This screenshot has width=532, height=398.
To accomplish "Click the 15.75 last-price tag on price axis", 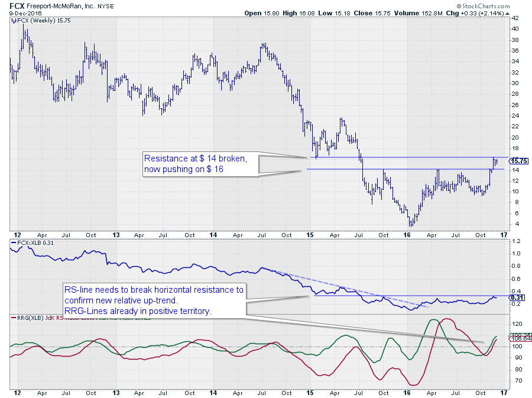I will point(519,161).
